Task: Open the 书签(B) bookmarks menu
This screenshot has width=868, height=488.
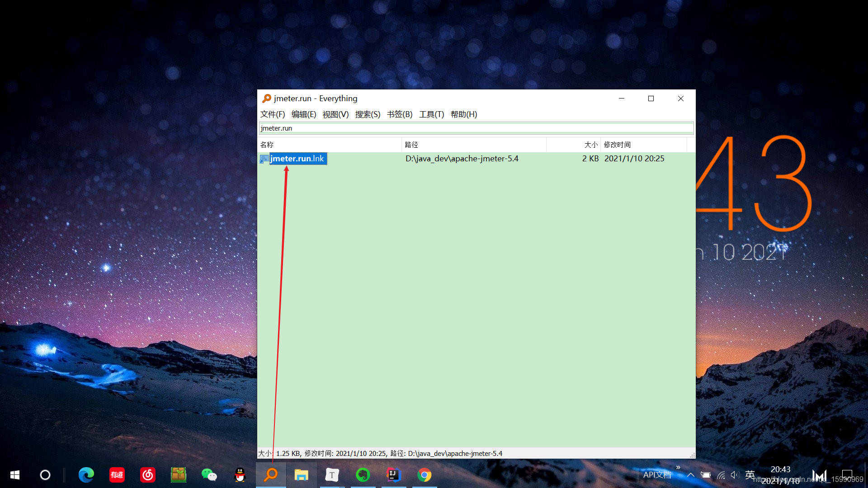Action: click(x=400, y=114)
